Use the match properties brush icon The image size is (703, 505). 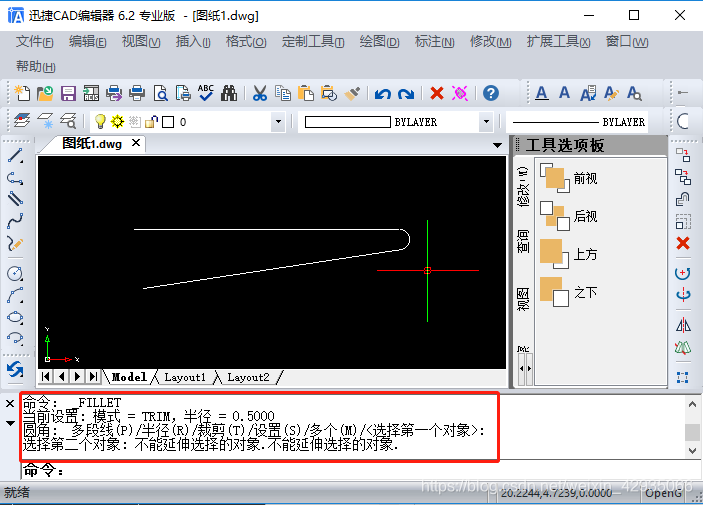tap(352, 93)
